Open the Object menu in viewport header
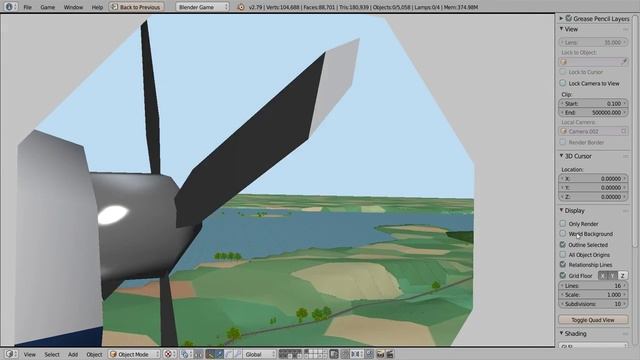 pos(94,354)
